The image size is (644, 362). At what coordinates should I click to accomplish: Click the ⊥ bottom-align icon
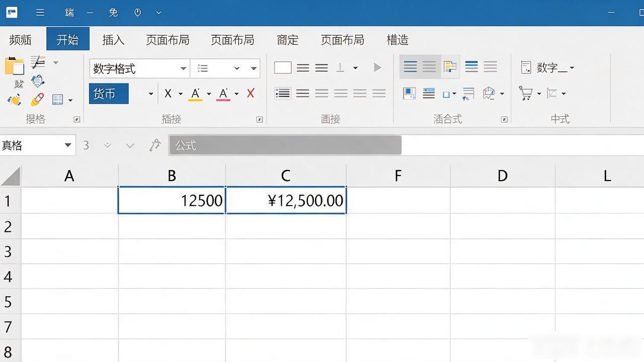tap(341, 67)
